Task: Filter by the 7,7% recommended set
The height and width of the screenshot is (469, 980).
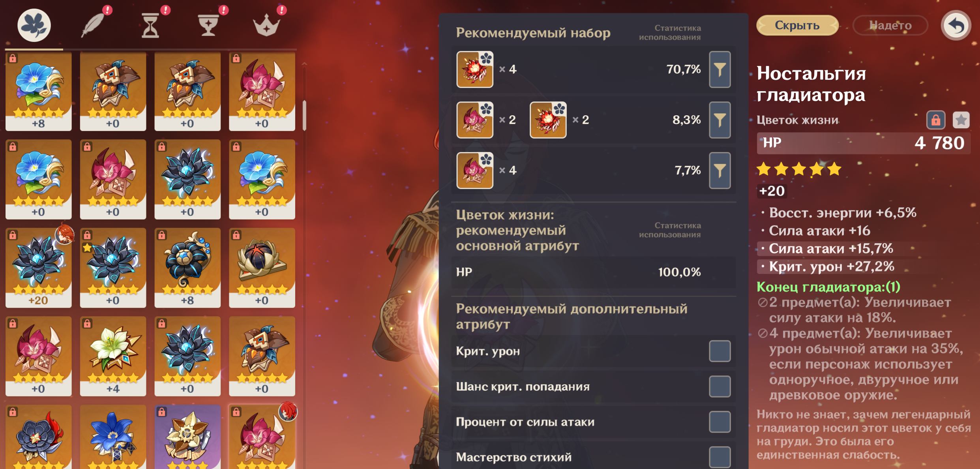Action: (x=720, y=171)
